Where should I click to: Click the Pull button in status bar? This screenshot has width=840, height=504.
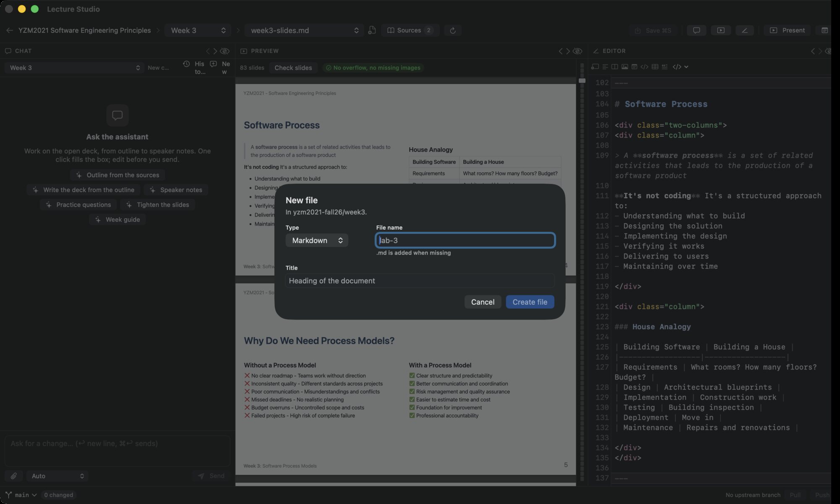(x=795, y=495)
